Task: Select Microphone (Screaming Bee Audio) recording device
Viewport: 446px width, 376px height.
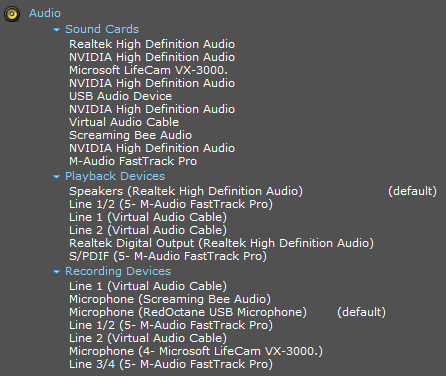Action: coord(170,299)
